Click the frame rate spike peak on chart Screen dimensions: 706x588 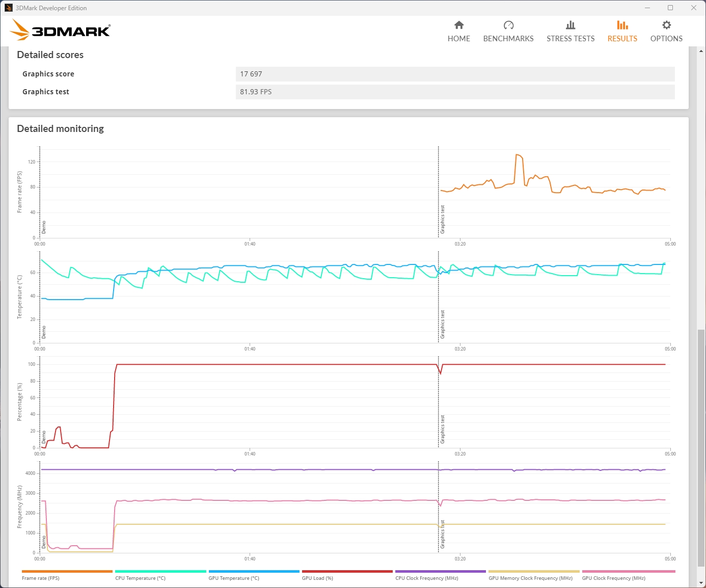coord(519,155)
